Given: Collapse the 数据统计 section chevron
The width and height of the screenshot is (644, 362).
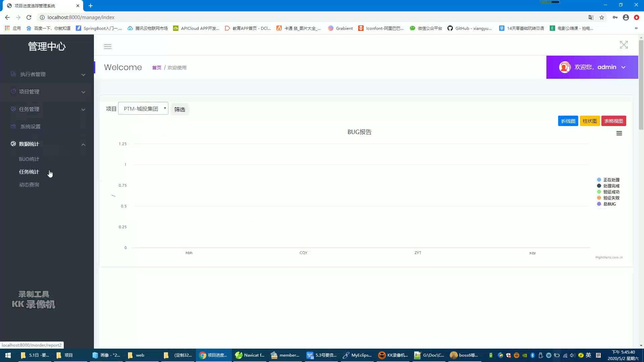Looking at the screenshot, I should (x=83, y=144).
